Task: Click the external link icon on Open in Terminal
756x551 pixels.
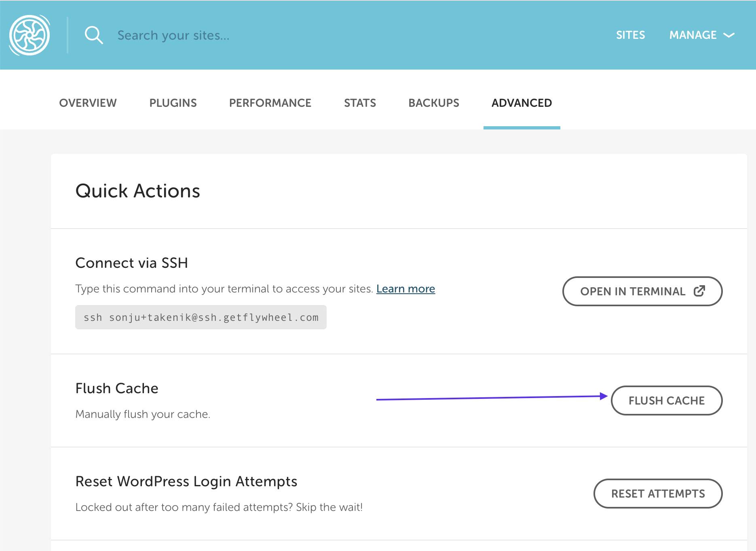Action: 699,291
